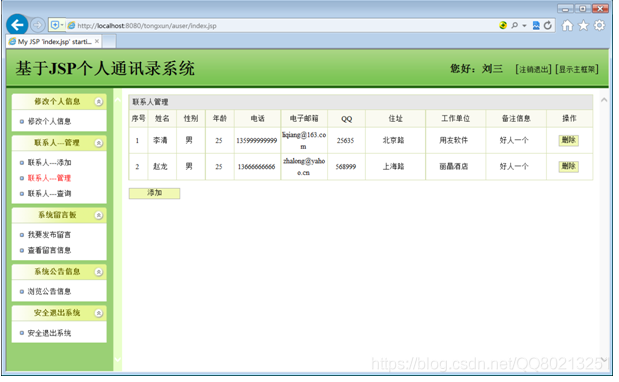Delete the 赵龙 contact row
Image resolution: width=619 pixels, height=382 pixels.
point(568,166)
